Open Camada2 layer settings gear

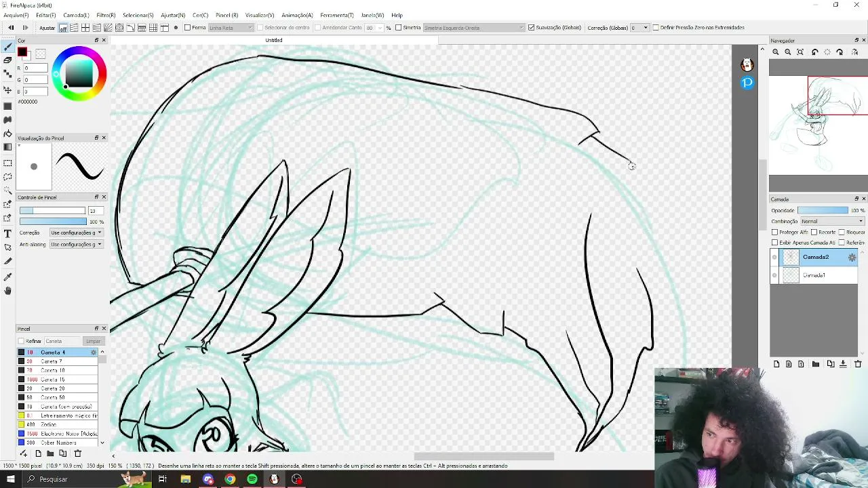(x=852, y=258)
